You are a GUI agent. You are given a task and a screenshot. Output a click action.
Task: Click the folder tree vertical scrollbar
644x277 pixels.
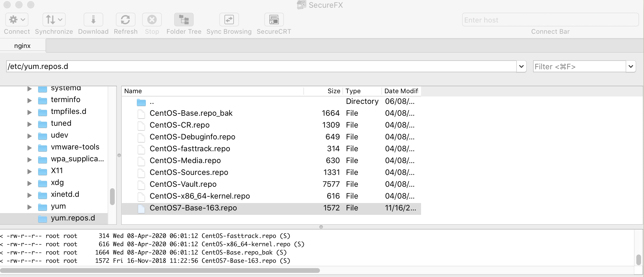[112, 197]
